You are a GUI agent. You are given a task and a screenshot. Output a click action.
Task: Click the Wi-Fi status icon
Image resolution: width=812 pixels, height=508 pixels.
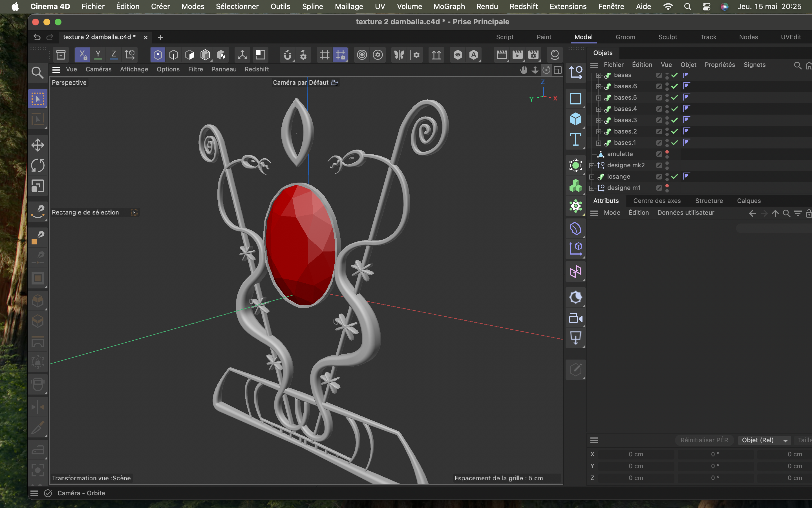click(668, 6)
